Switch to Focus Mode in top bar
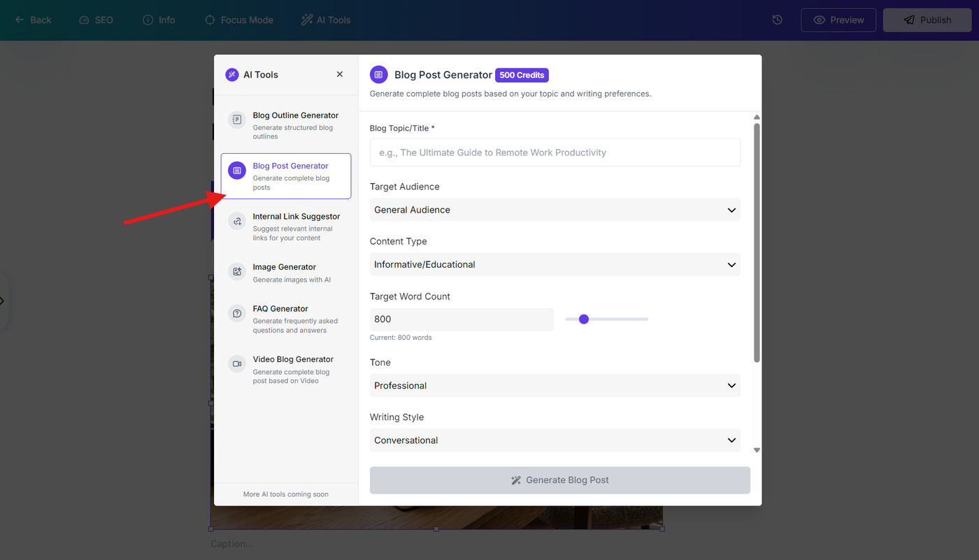Image resolution: width=979 pixels, height=560 pixels. tap(238, 20)
